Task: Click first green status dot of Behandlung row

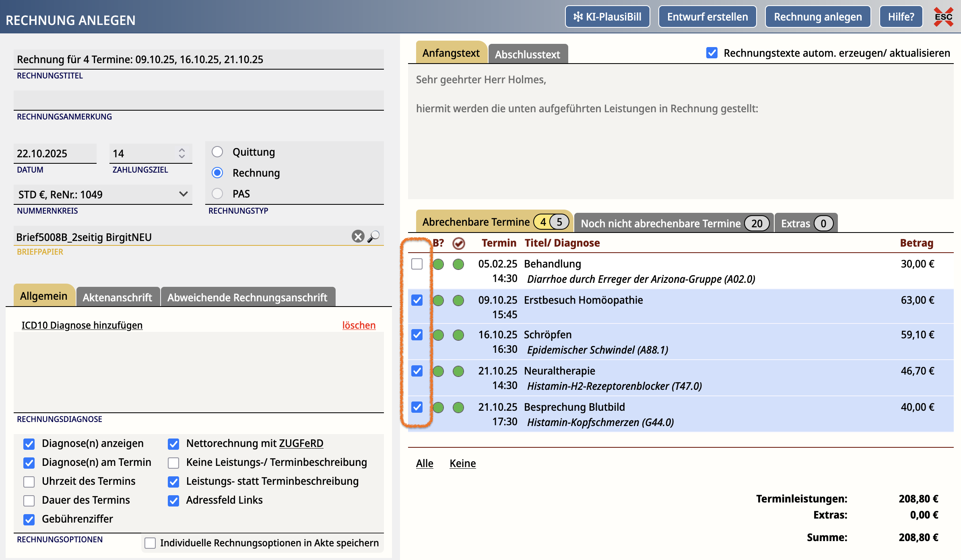Action: pos(438,264)
